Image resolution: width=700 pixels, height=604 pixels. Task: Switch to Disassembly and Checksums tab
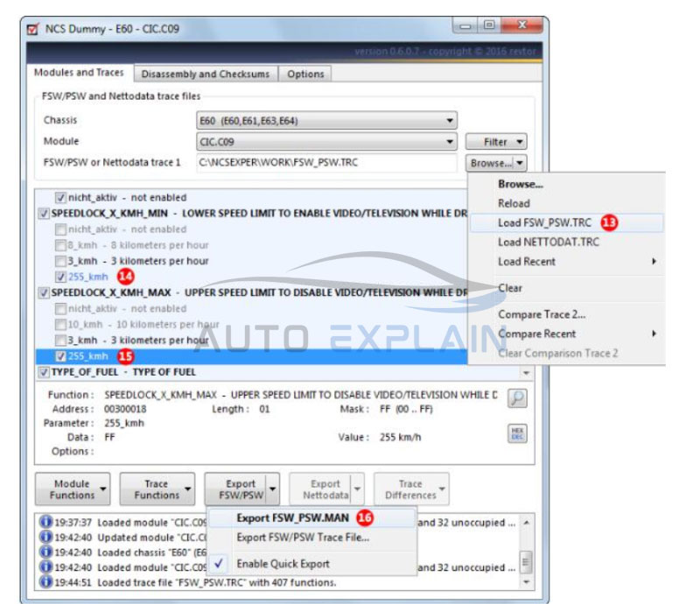[206, 74]
